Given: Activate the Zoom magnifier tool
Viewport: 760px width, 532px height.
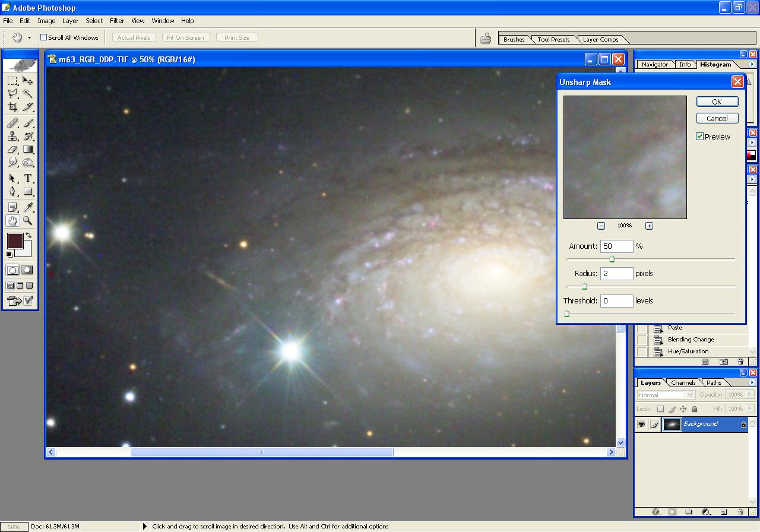Looking at the screenshot, I should pos(28,221).
